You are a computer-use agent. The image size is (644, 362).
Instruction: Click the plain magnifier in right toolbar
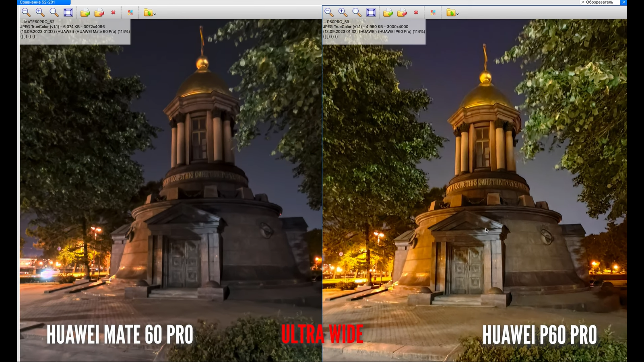point(357,12)
